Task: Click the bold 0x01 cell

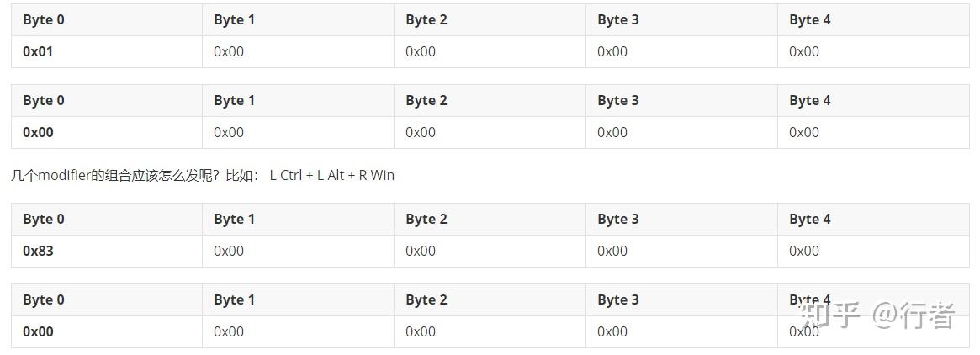Action: [x=38, y=51]
